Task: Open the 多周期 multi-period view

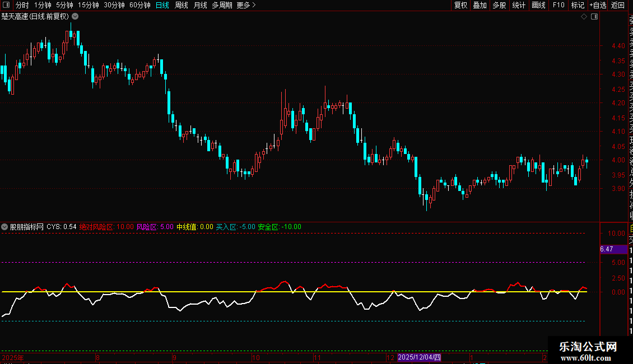Action: (x=222, y=5)
